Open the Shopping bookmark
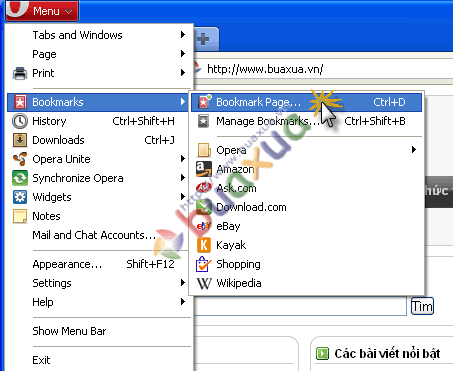The height and width of the screenshot is (371, 453). coord(306,264)
